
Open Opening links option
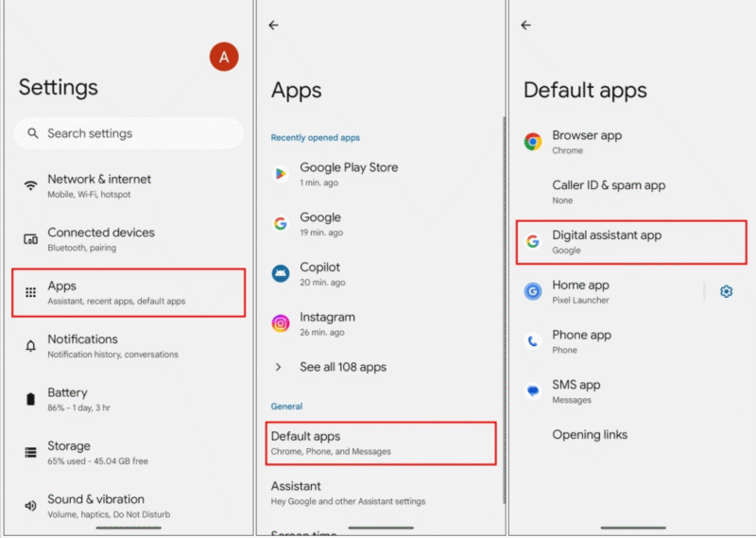[x=632, y=435]
